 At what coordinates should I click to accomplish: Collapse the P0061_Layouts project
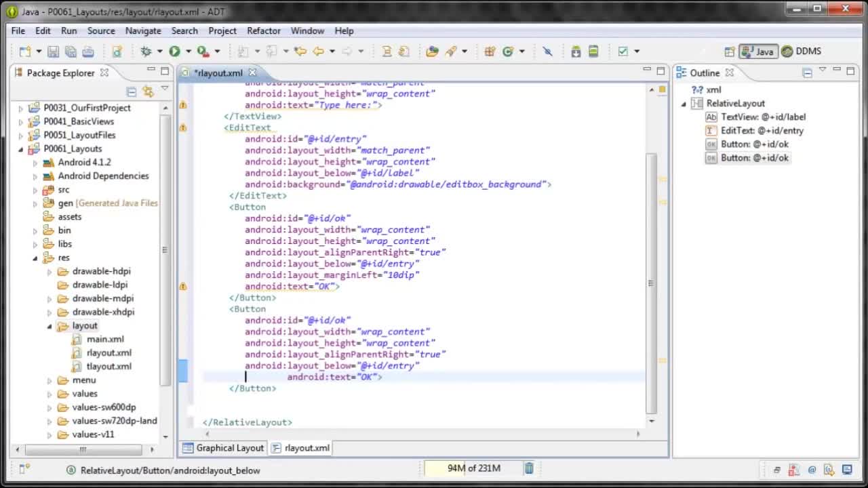point(21,149)
